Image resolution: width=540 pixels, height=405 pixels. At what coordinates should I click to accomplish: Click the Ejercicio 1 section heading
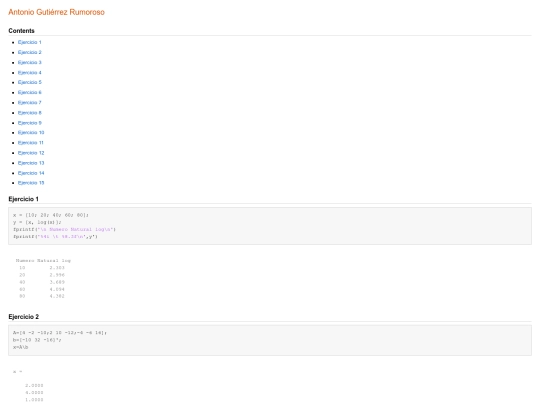[23, 199]
